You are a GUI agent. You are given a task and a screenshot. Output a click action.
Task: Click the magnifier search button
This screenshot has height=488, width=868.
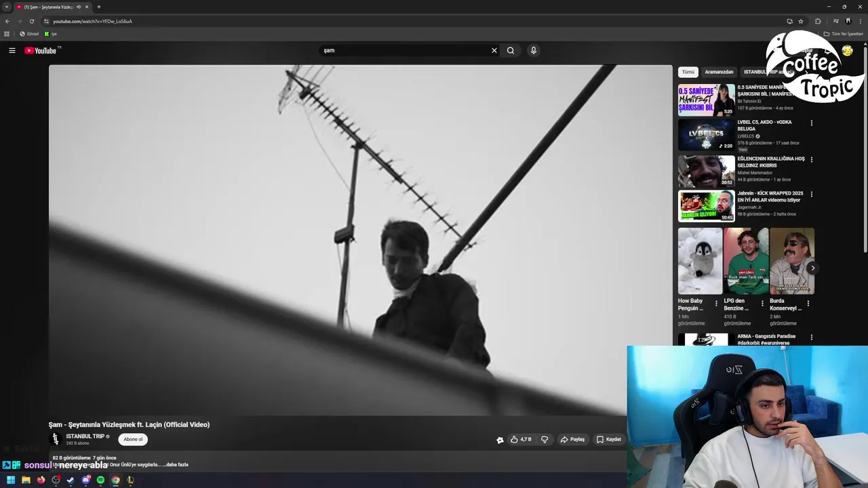click(x=511, y=50)
